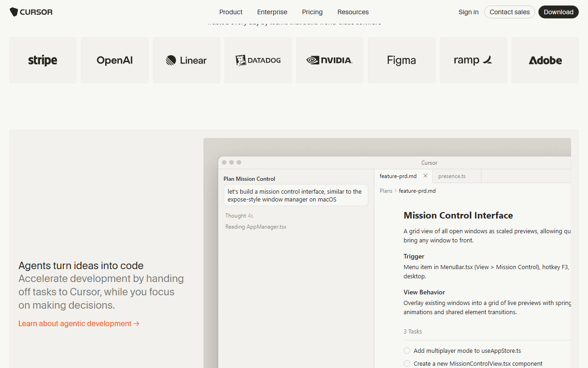This screenshot has width=588, height=368.
Task: Expand the Resources navigation menu
Action: (x=353, y=12)
